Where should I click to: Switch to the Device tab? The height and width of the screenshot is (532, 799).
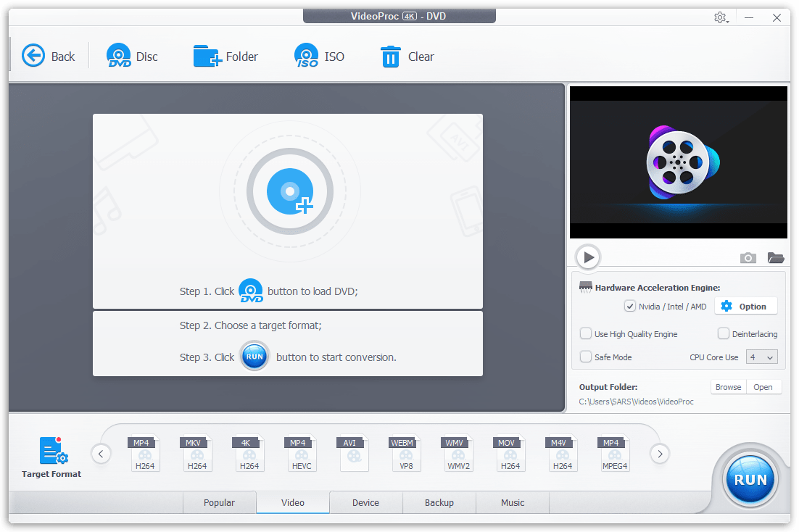(365, 502)
